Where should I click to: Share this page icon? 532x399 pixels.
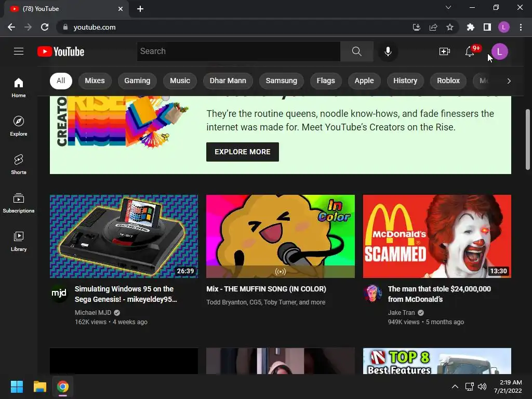[433, 27]
